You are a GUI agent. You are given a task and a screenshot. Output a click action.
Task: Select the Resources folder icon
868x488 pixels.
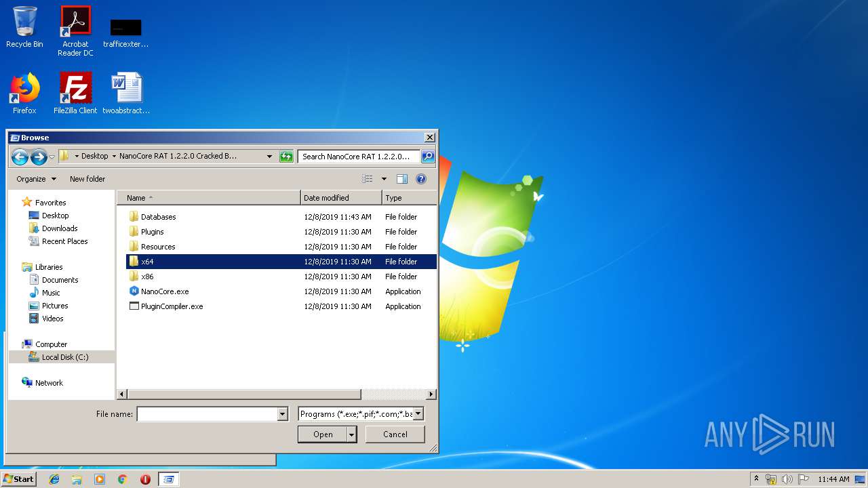tap(134, 247)
